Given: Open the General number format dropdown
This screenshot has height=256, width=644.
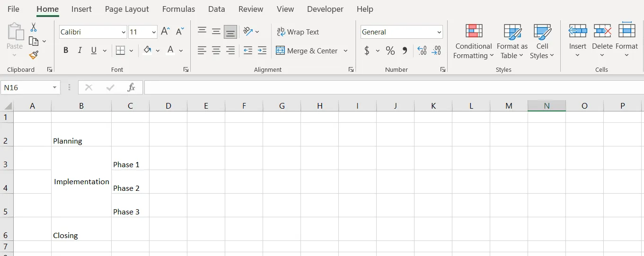Looking at the screenshot, I should [x=439, y=32].
